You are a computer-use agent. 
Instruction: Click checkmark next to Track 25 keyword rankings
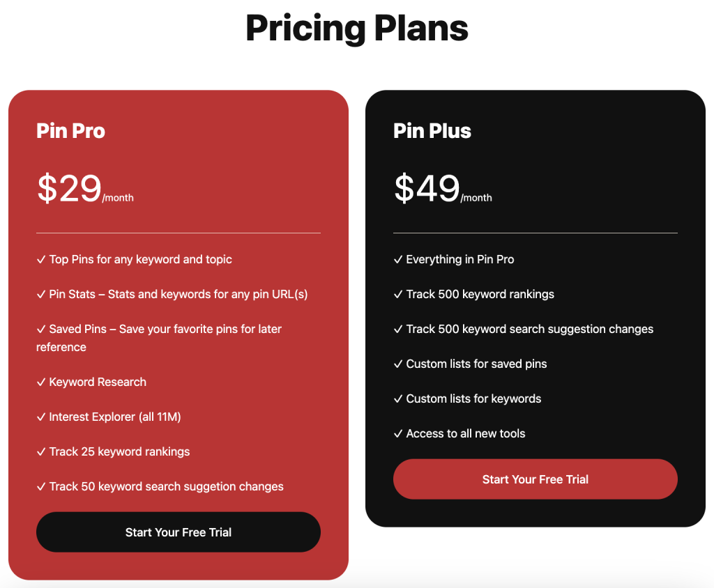41,452
